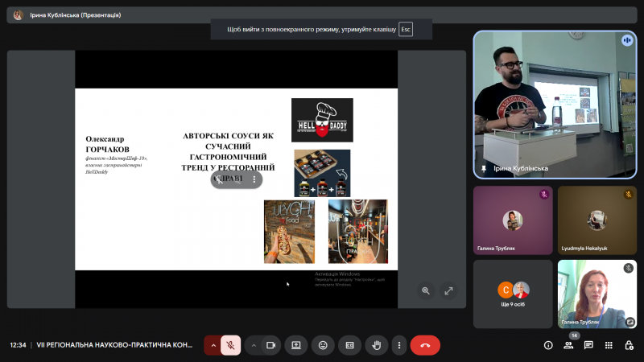Expand the presentation to full screen
Screen dimensions: 644x362
point(448,290)
